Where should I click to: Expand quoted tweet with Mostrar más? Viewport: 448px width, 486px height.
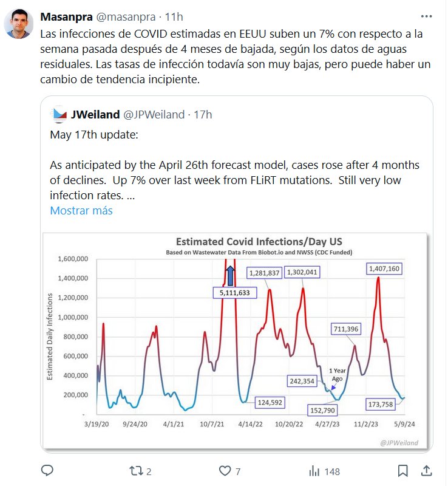coord(81,211)
